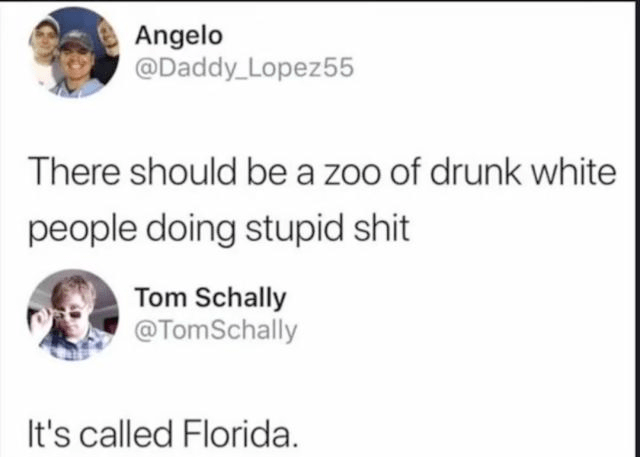This screenshot has width=640, height=457.
Task: Open the Tom Schally display name
Action: 209,298
